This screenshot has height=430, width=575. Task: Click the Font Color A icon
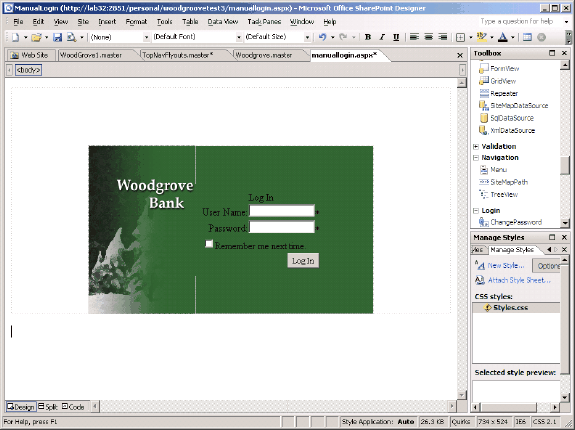503,37
